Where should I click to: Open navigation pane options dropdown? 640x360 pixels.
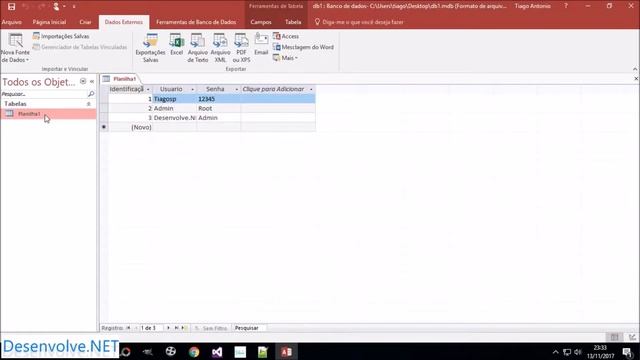(x=83, y=81)
